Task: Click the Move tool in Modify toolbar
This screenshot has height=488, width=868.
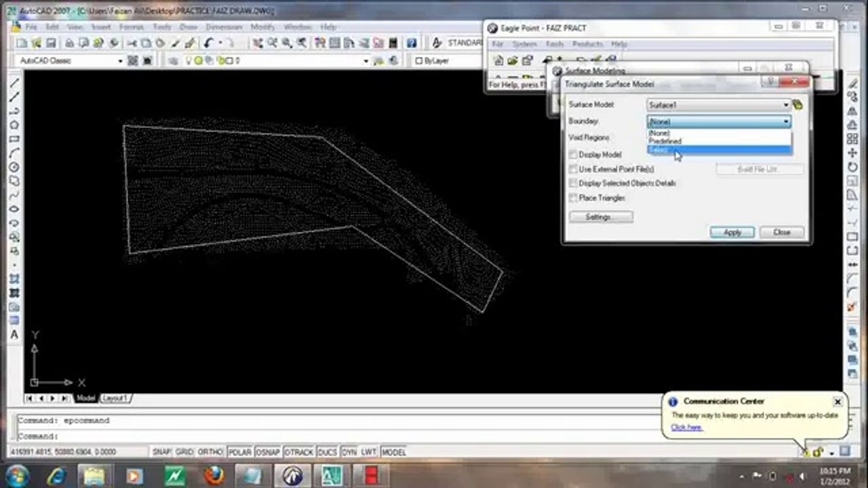Action: point(852,153)
